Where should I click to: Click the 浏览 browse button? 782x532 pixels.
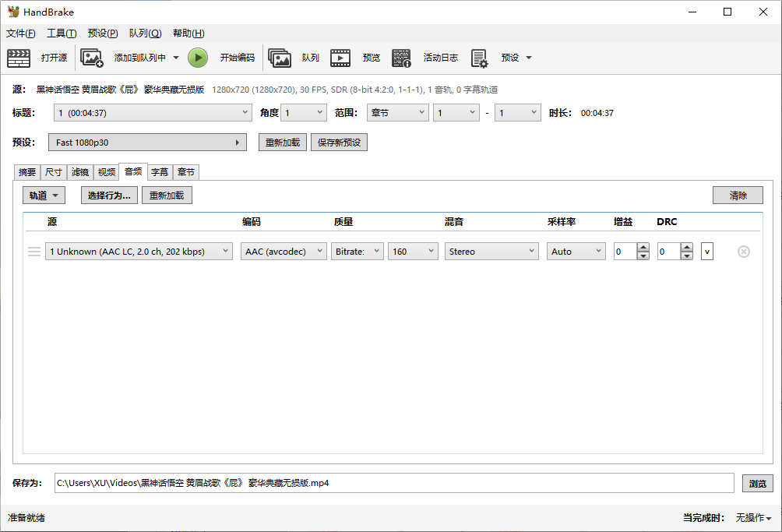tap(757, 483)
